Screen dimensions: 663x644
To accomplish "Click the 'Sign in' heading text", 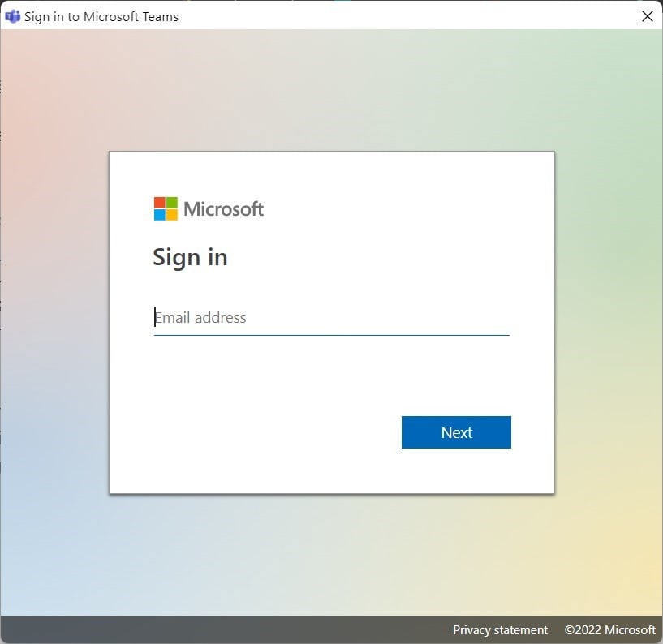I will 190,258.
